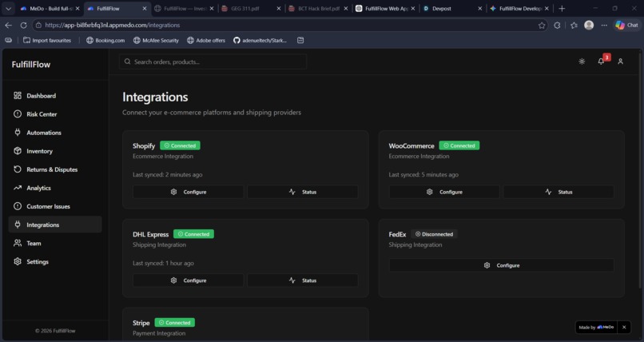Switch to BCT Hack Brief.pdf tab
Image resolution: width=644 pixels, height=342 pixels.
(x=317, y=8)
